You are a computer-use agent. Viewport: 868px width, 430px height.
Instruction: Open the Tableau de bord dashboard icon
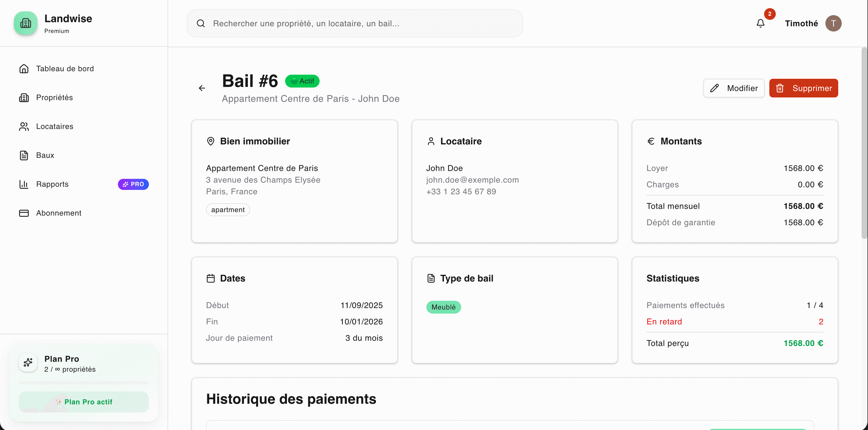point(24,68)
